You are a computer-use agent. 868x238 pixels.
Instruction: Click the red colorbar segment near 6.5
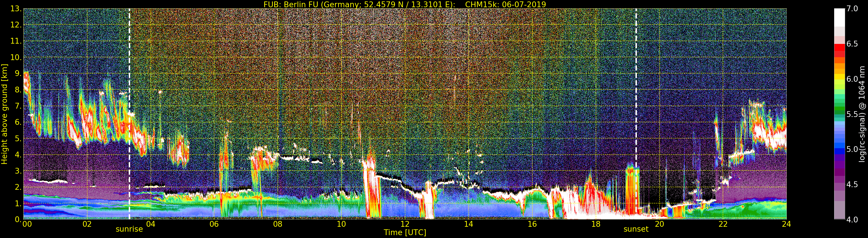839,47
